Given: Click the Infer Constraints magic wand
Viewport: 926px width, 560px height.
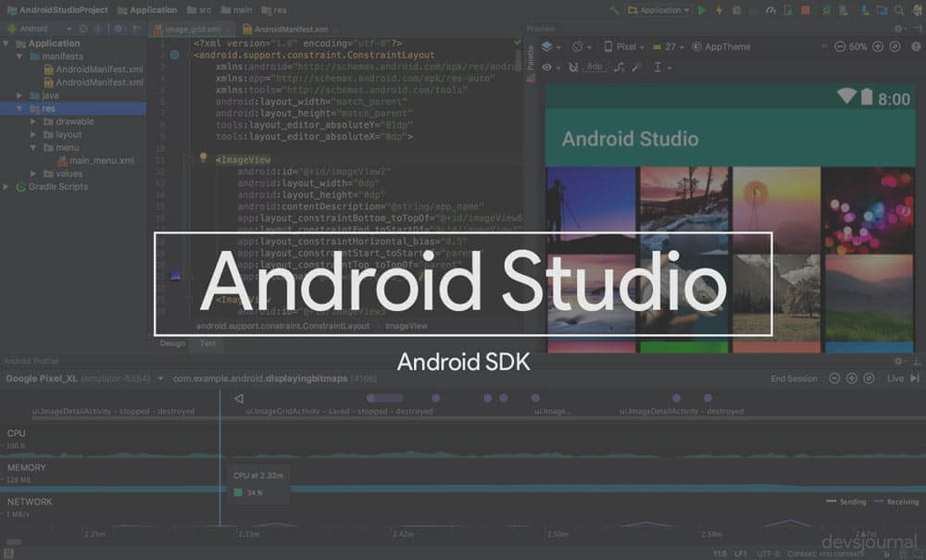Looking at the screenshot, I should click(x=636, y=68).
